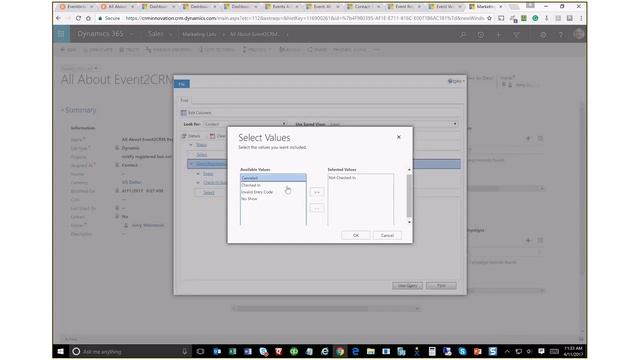Image resolution: width=640 pixels, height=360 pixels.
Task: Close the Select Values dialog with X
Action: point(399,137)
